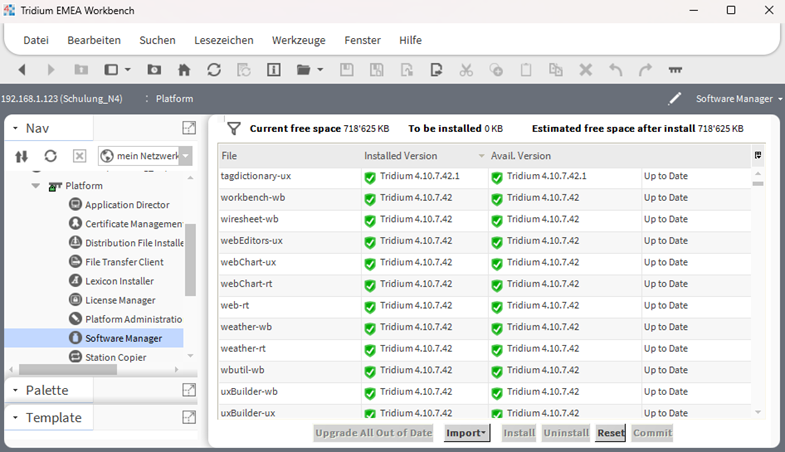Collapse the Nav panel arrow
The width and height of the screenshot is (785, 452).
[x=15, y=129]
